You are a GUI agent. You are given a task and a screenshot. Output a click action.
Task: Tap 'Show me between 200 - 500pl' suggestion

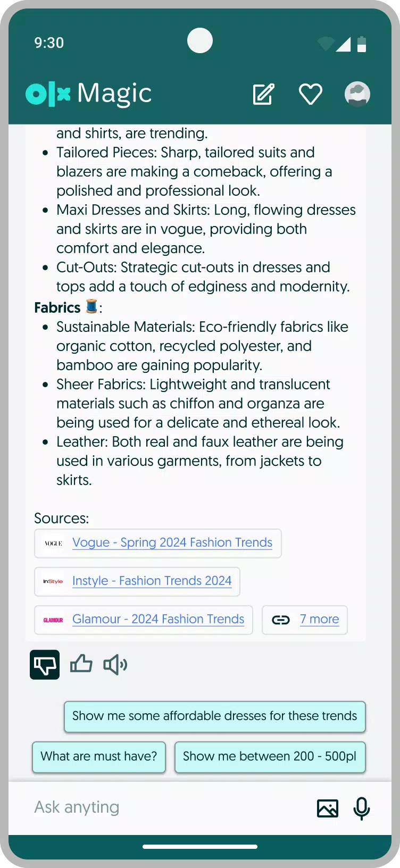270,756
